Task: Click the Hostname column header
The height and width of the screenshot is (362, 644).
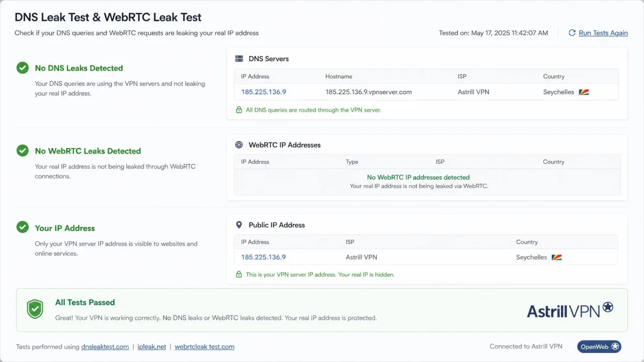Action: [x=339, y=77]
